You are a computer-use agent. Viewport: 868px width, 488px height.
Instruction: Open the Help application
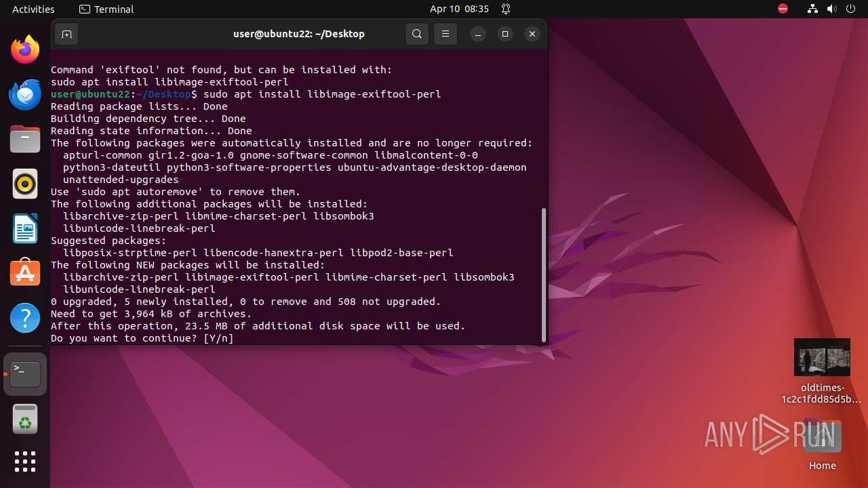tap(25, 318)
